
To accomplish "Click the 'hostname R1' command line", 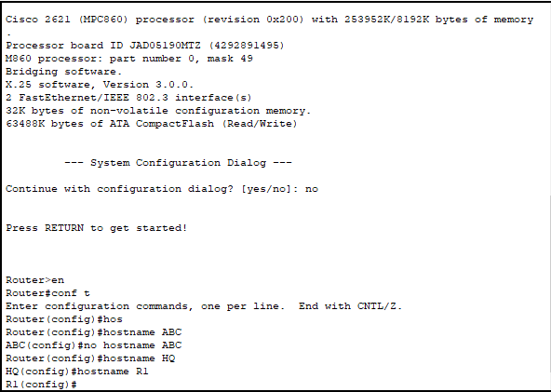I will 77,372.
